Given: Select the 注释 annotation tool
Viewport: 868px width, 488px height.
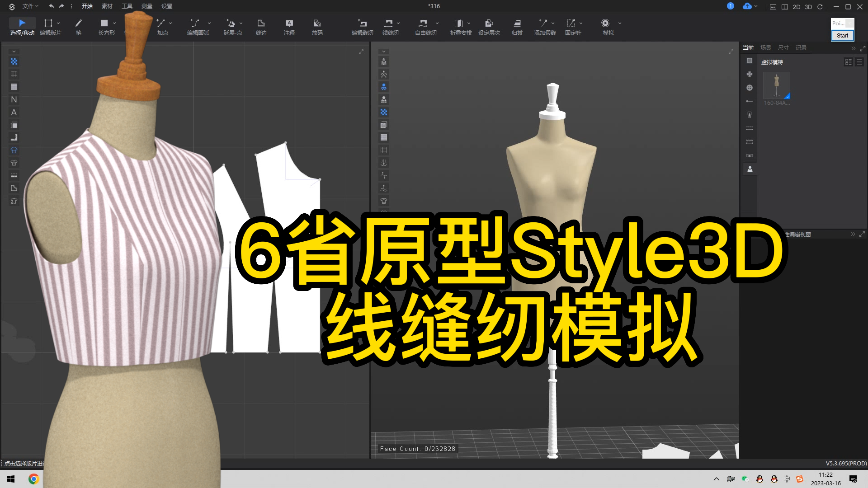Looking at the screenshot, I should (289, 27).
